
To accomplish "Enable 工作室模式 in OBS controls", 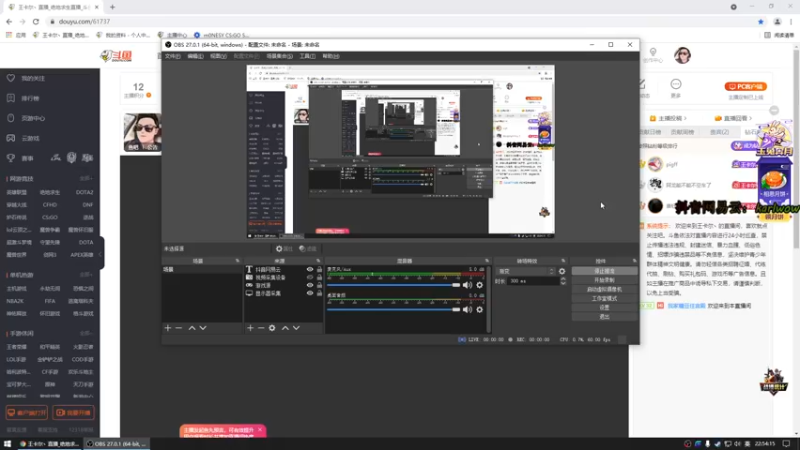I will coord(605,298).
